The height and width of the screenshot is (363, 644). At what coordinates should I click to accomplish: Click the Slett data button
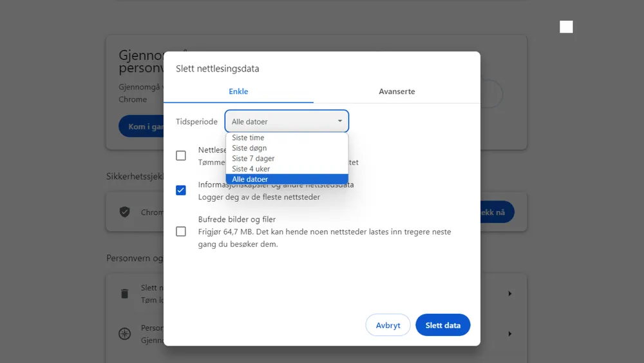pyautogui.click(x=443, y=325)
